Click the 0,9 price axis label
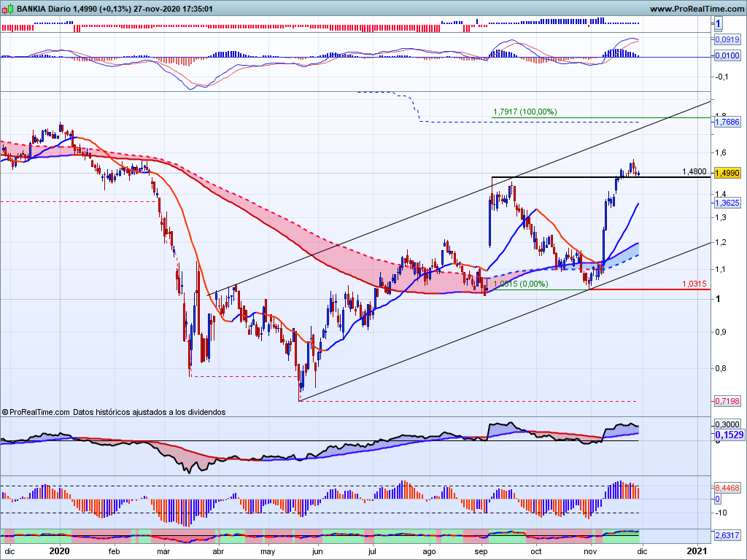 coord(720,332)
